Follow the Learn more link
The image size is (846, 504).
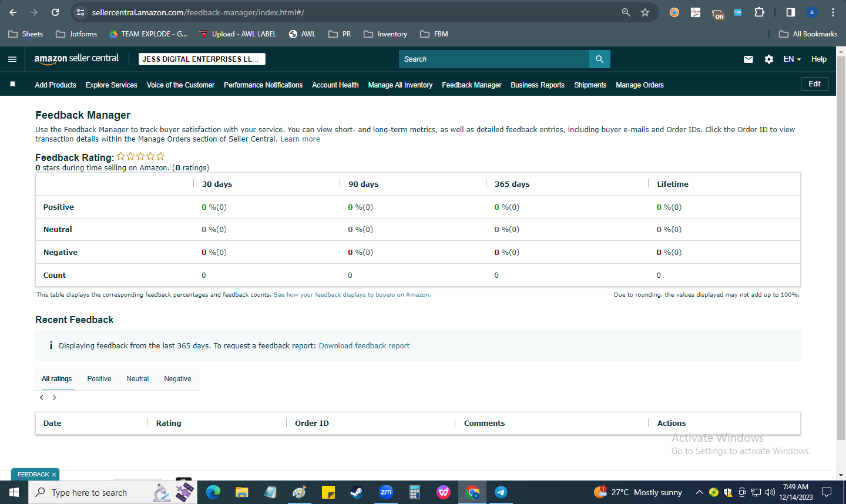tap(300, 139)
